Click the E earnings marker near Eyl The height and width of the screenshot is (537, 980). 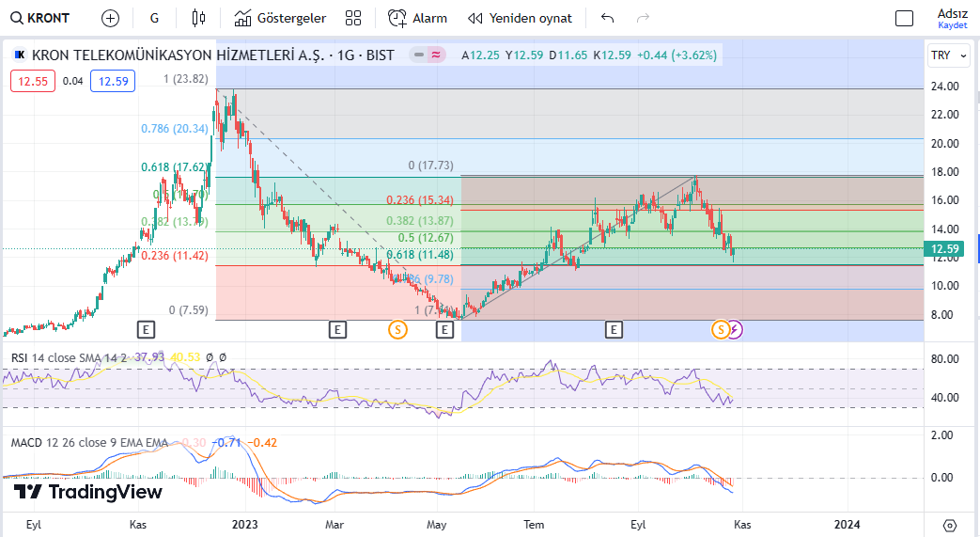(614, 329)
